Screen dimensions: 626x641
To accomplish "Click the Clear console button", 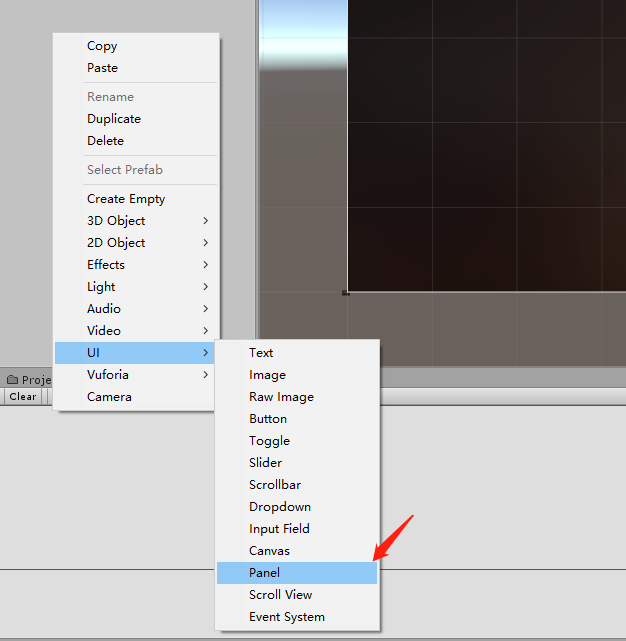I will tap(23, 397).
